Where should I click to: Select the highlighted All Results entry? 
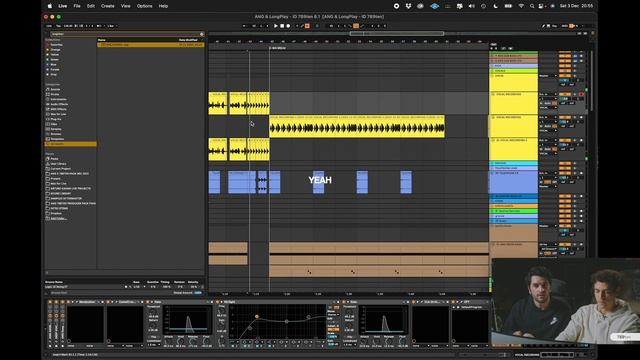(71, 144)
